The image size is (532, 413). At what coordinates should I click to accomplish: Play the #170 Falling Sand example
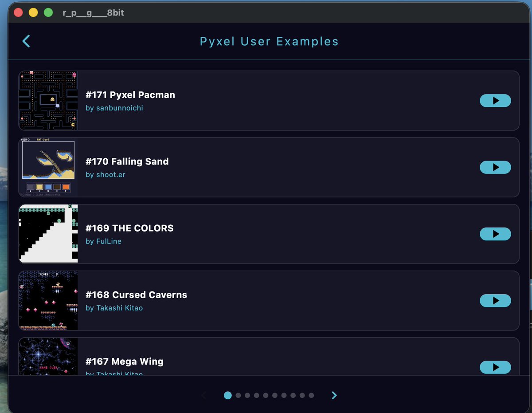[495, 167]
